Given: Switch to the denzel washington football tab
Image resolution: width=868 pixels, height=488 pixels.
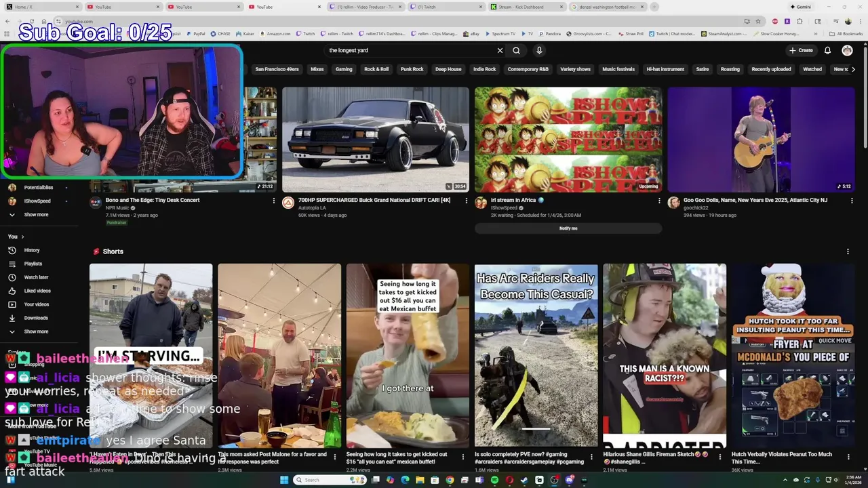Looking at the screenshot, I should click(608, 7).
